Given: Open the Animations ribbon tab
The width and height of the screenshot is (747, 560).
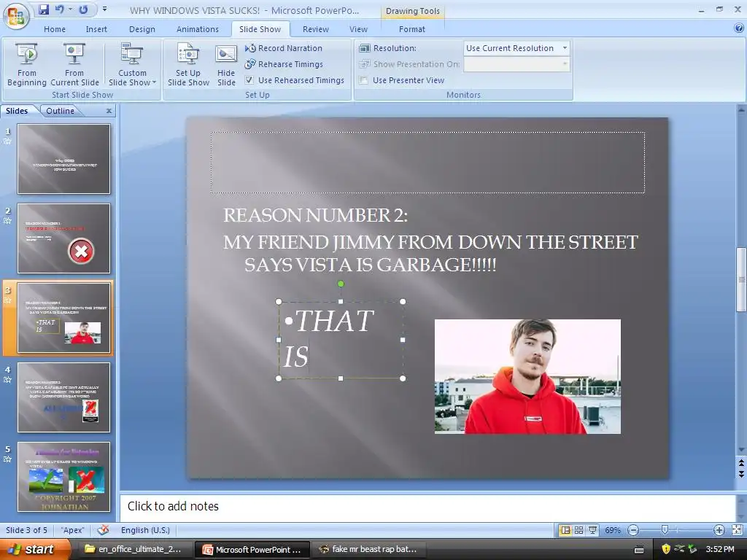Looking at the screenshot, I should pos(197,29).
